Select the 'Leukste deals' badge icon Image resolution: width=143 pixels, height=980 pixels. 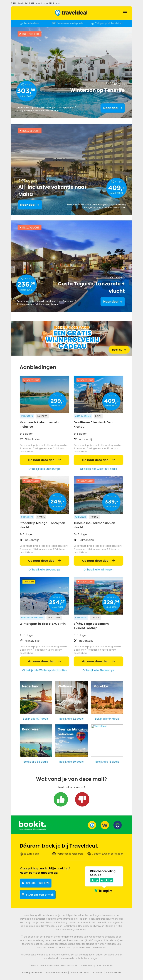[22, 23]
